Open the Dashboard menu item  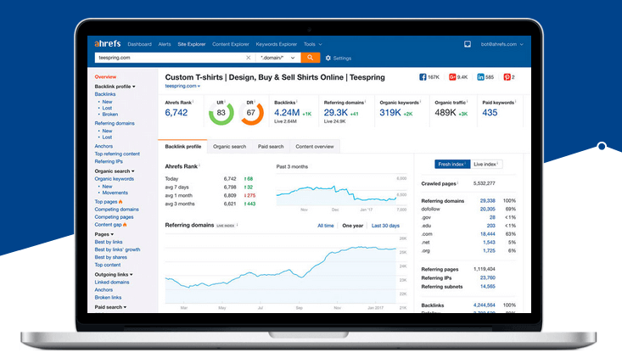coord(140,44)
